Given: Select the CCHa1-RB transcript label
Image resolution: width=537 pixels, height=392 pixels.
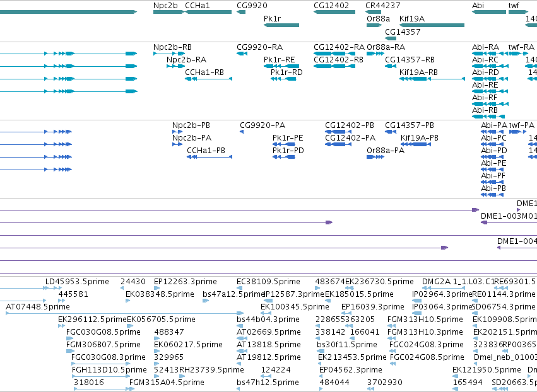Looking at the screenshot, I should tap(204, 72).
